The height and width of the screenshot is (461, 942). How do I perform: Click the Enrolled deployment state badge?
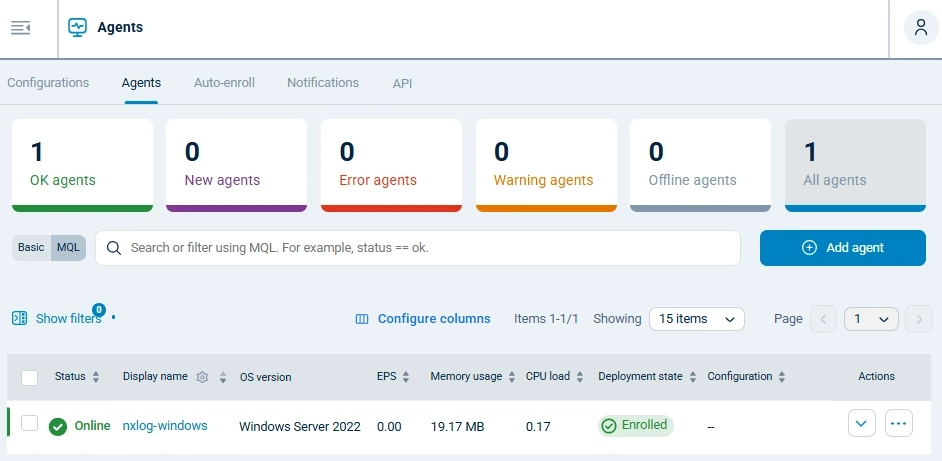coord(636,426)
